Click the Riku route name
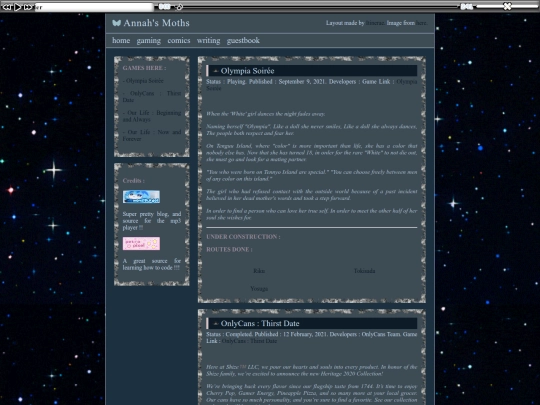 coord(259,271)
